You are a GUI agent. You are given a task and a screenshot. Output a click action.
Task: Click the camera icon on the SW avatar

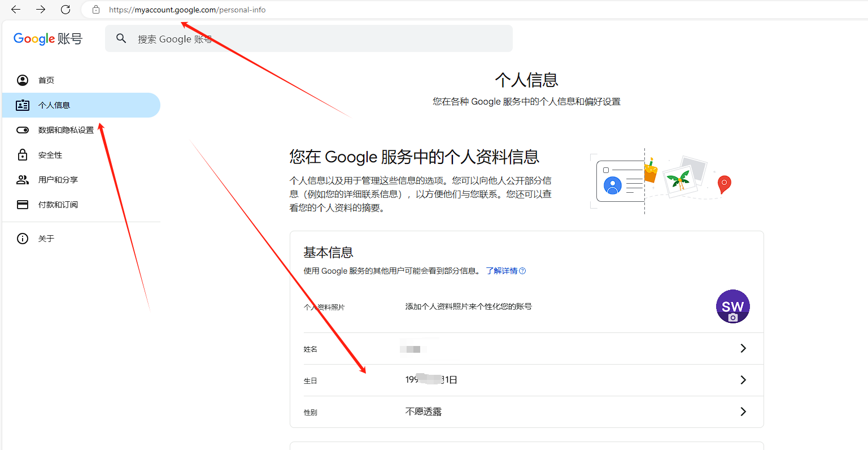732,318
